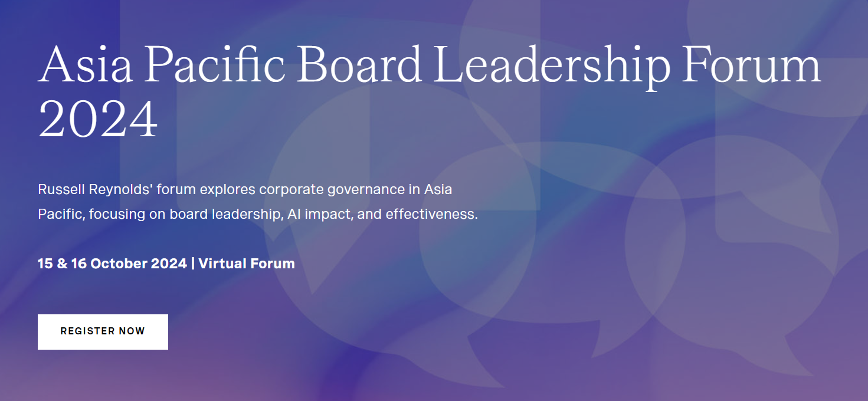The width and height of the screenshot is (868, 401).
Task: Click the word "effectiveness" in the description
Action: (x=431, y=214)
